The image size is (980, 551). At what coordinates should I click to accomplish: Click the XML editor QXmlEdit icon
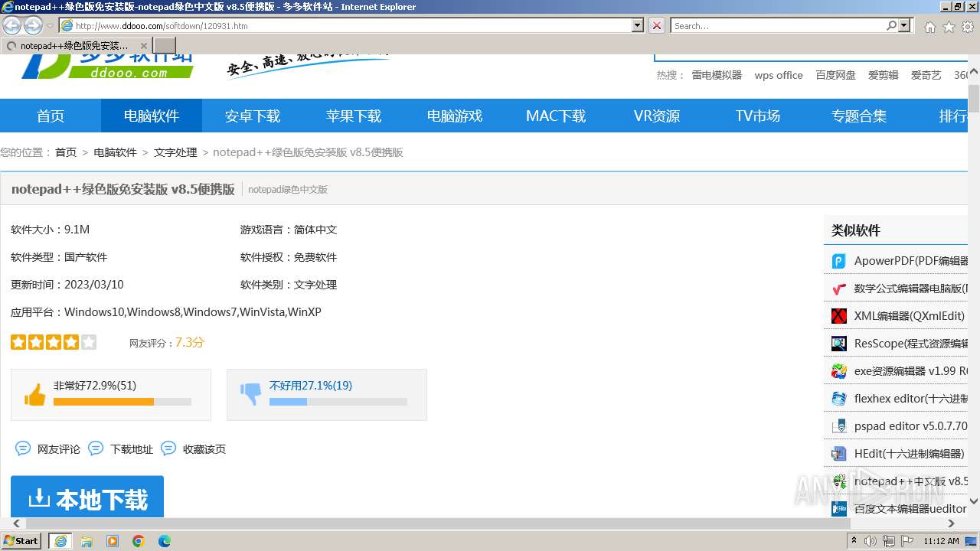[839, 316]
